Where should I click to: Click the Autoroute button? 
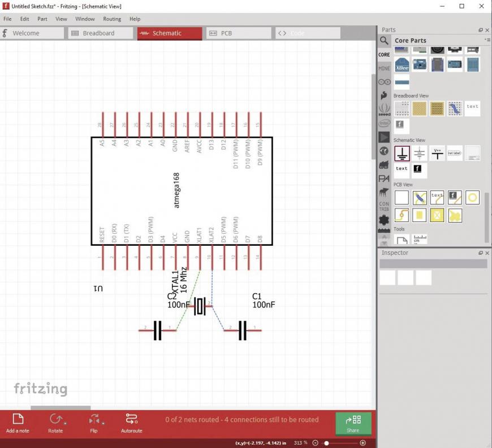(131, 424)
